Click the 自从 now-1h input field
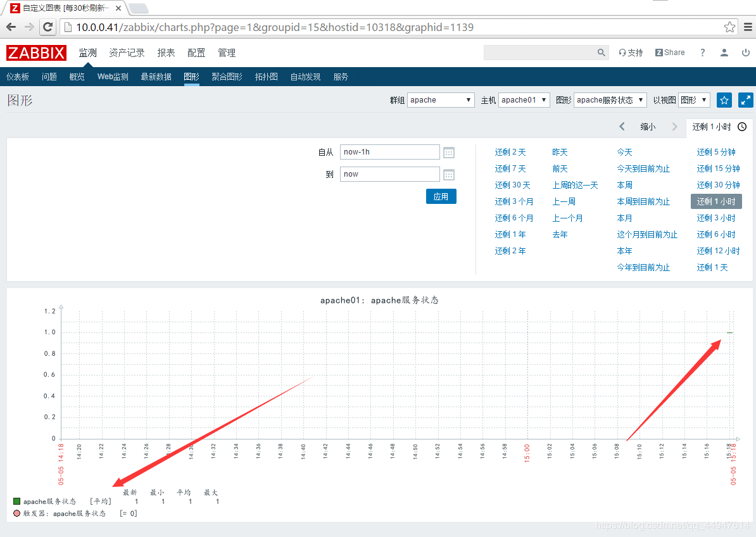 [389, 152]
